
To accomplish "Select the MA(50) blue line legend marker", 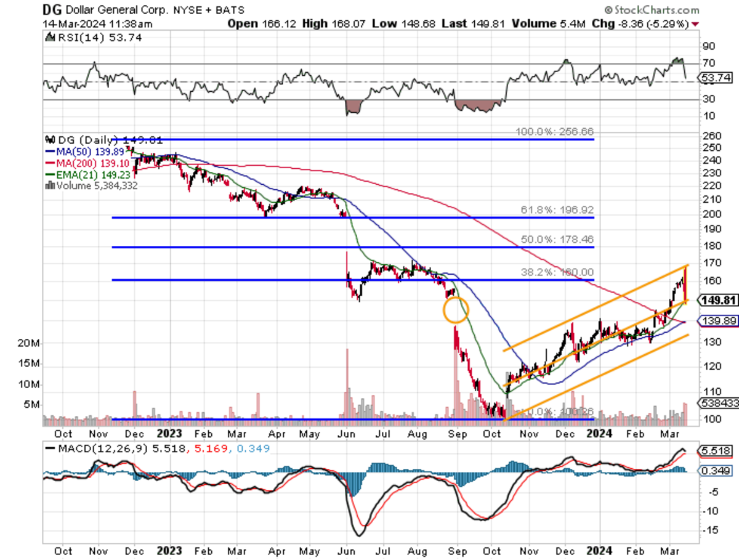I will [49, 150].
